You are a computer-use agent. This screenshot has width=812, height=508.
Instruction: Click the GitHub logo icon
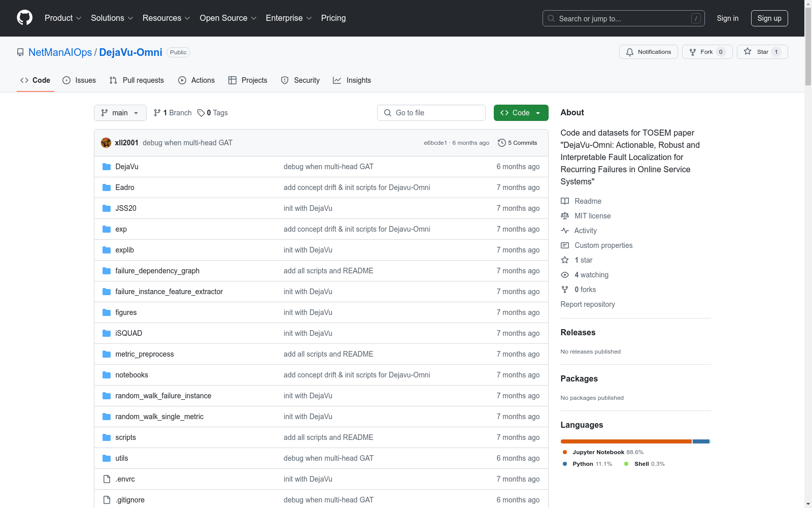point(24,18)
